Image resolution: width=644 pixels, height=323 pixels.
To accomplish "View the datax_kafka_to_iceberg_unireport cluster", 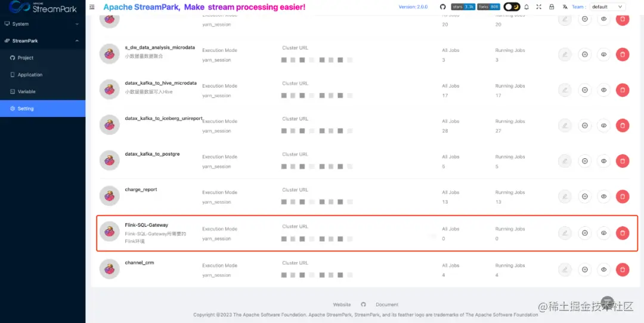I will (x=603, y=125).
